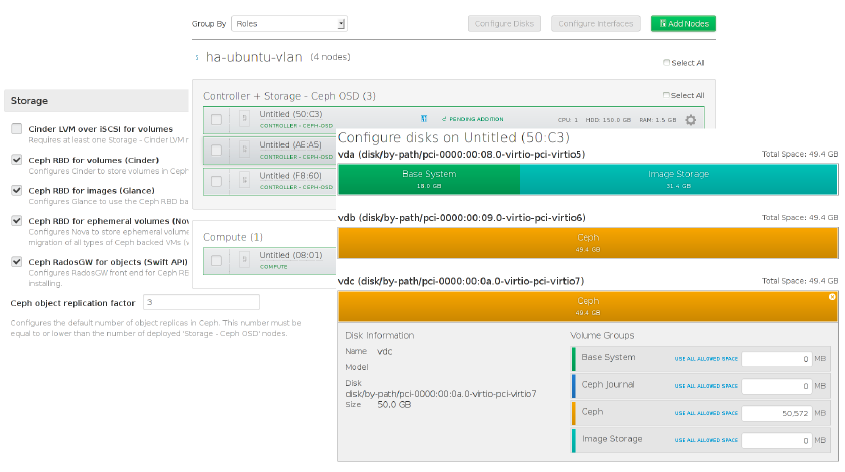Focus the Ceph object replication factor field

(200, 302)
